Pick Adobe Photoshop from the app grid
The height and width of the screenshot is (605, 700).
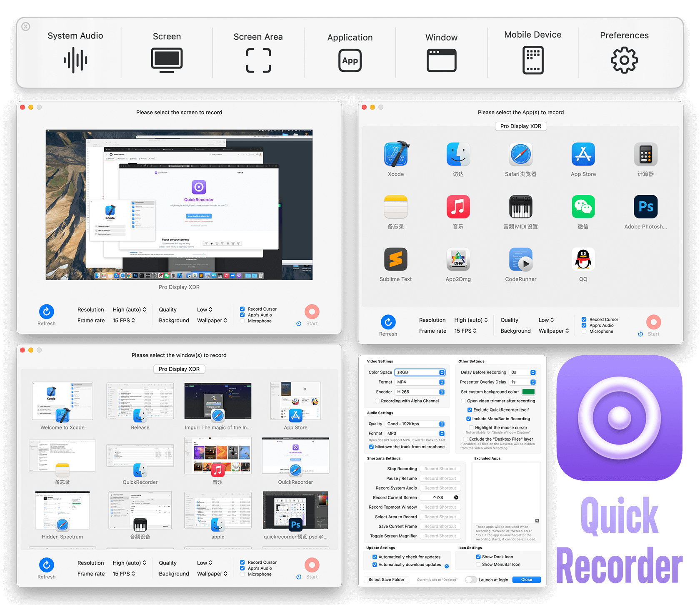(645, 207)
